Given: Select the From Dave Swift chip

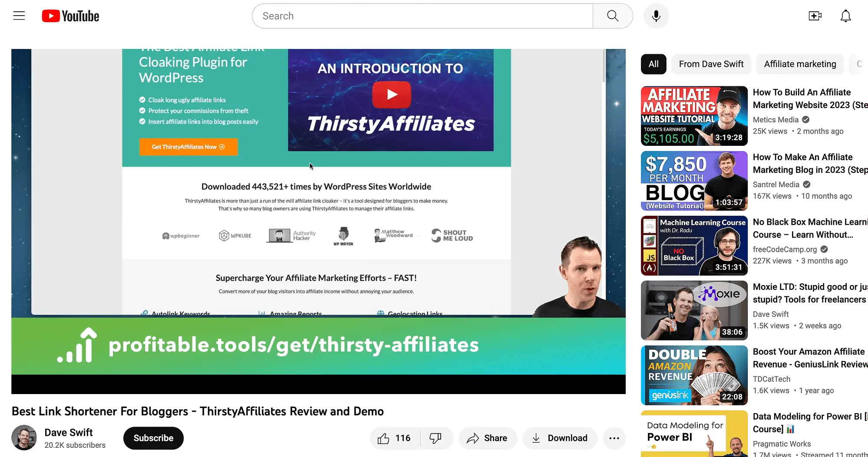Looking at the screenshot, I should (711, 64).
